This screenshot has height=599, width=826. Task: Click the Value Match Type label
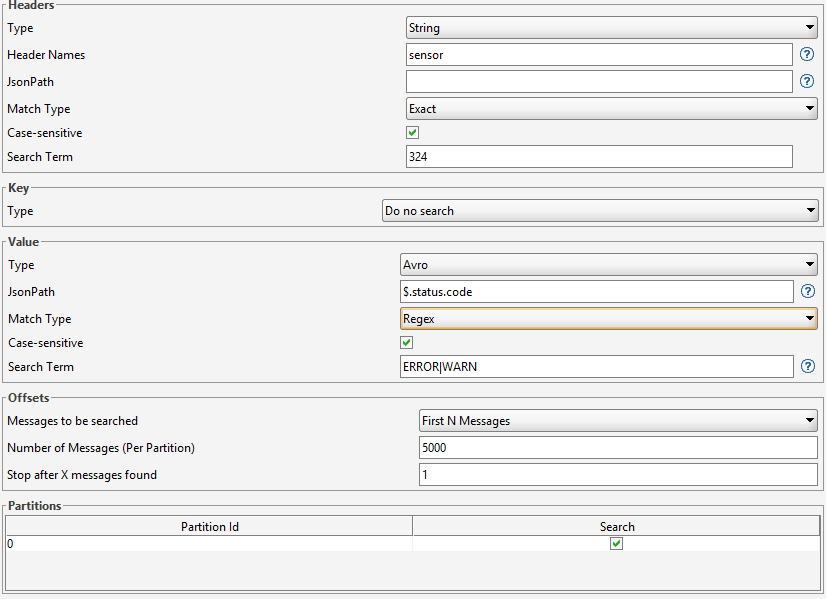[40, 319]
